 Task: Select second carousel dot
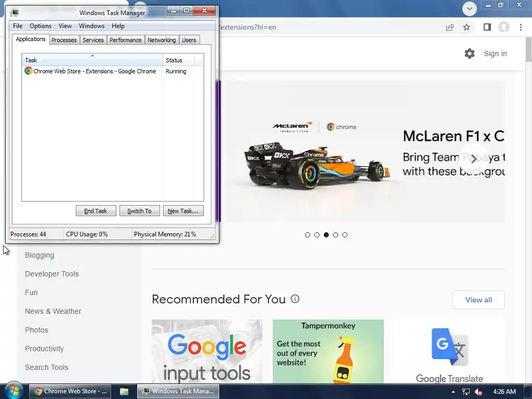(317, 235)
